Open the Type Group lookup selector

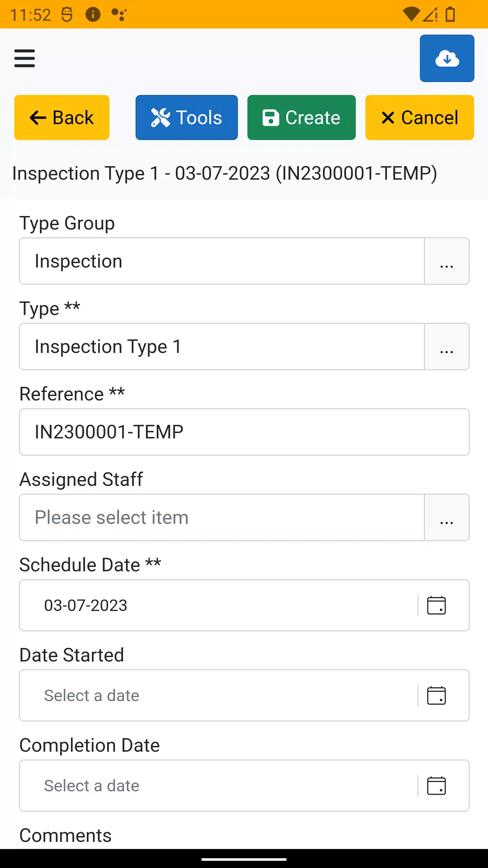coord(447,261)
